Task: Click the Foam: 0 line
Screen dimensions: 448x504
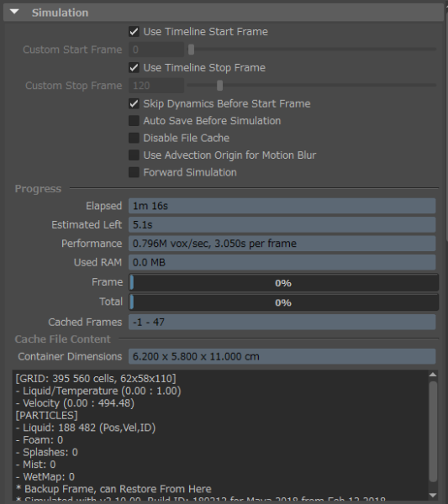Action: (x=40, y=440)
